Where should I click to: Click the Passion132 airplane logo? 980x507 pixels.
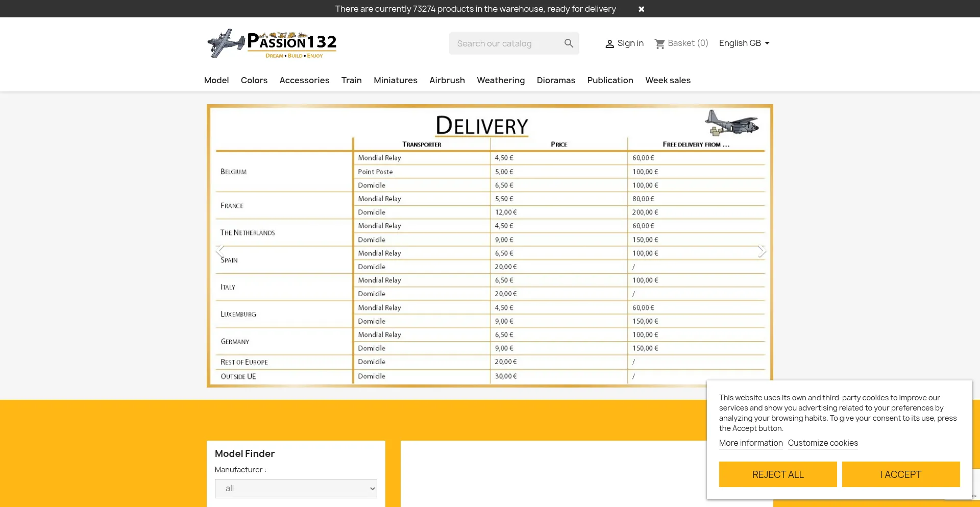pyautogui.click(x=272, y=43)
